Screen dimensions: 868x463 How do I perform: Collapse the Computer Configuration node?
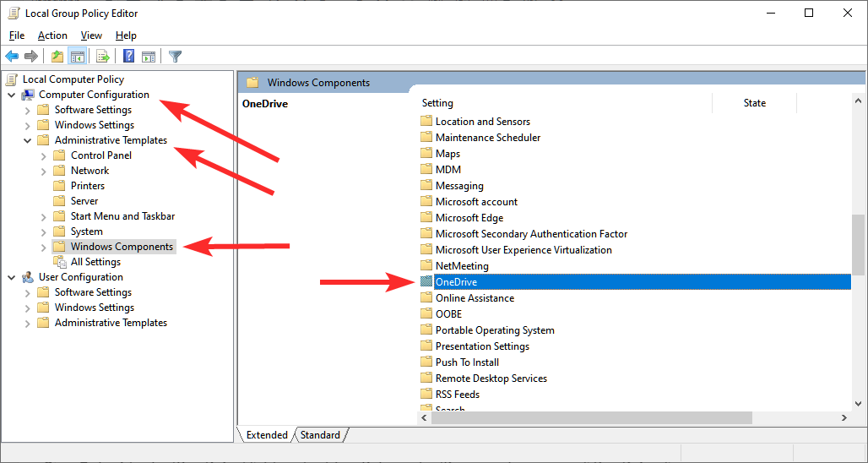tap(12, 95)
